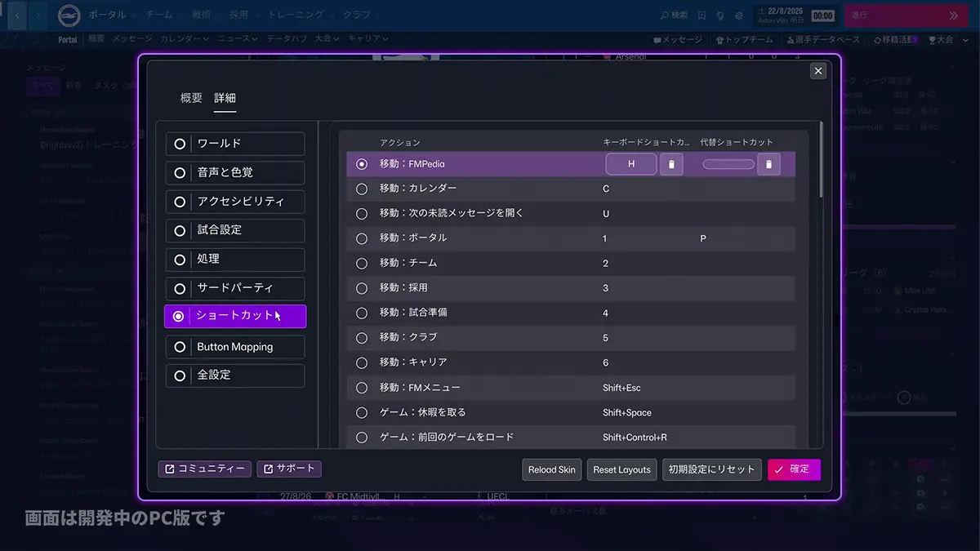This screenshot has width=980, height=551.
Task: Click the magenta 進行 continue button
Action: coord(907,15)
